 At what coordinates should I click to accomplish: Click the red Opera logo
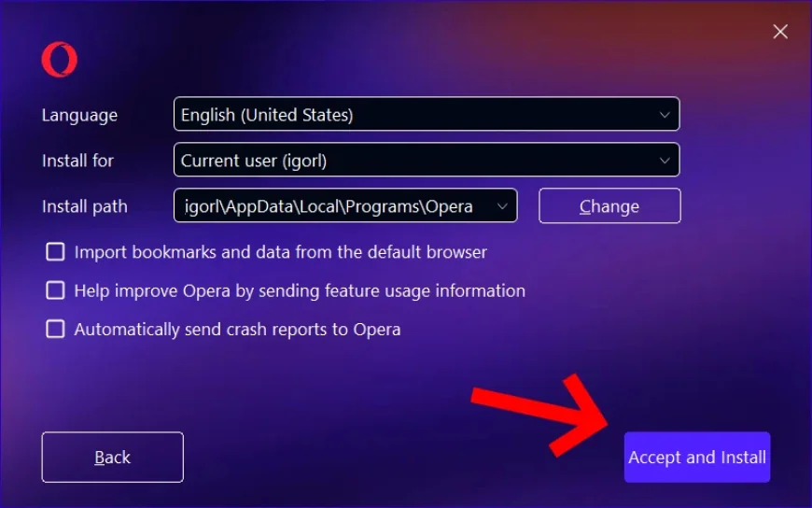[x=60, y=59]
